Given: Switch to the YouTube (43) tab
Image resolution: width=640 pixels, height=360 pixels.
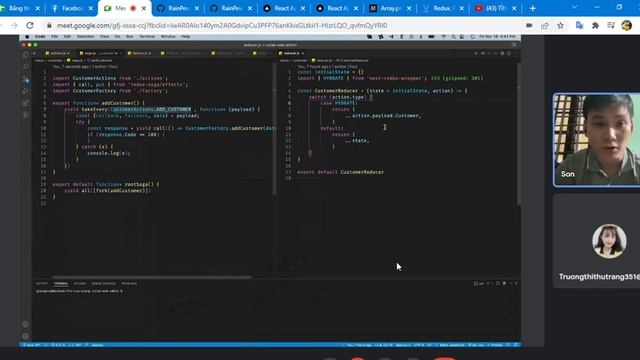Looking at the screenshot, I should [496, 8].
